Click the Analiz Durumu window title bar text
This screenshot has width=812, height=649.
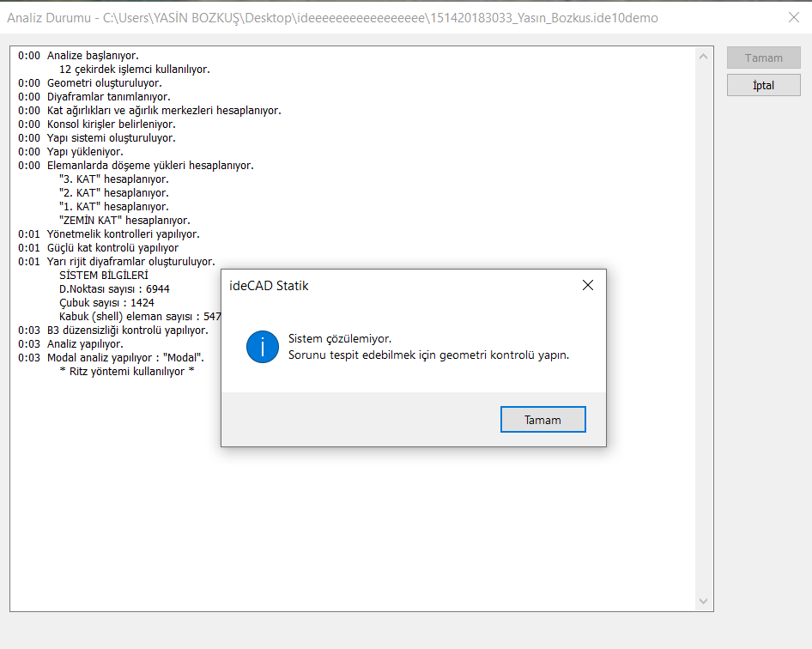click(x=332, y=18)
